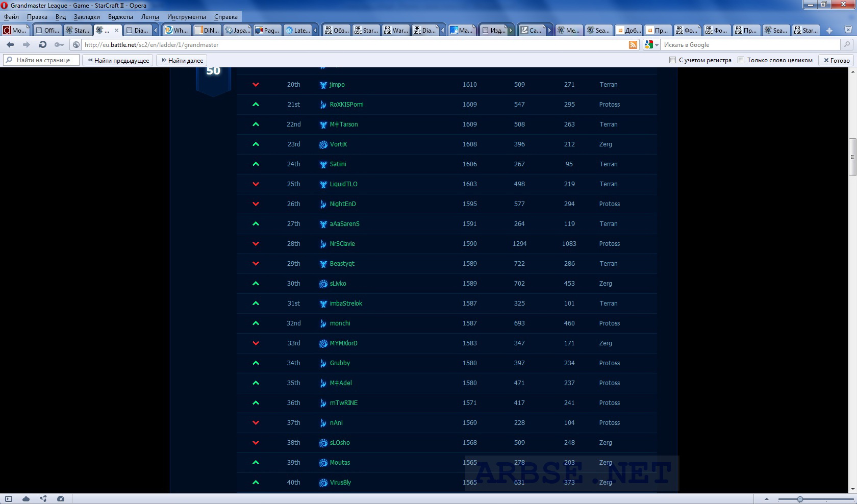The width and height of the screenshot is (857, 504).
Task: Go forward with the Forward arrow
Action: point(27,45)
